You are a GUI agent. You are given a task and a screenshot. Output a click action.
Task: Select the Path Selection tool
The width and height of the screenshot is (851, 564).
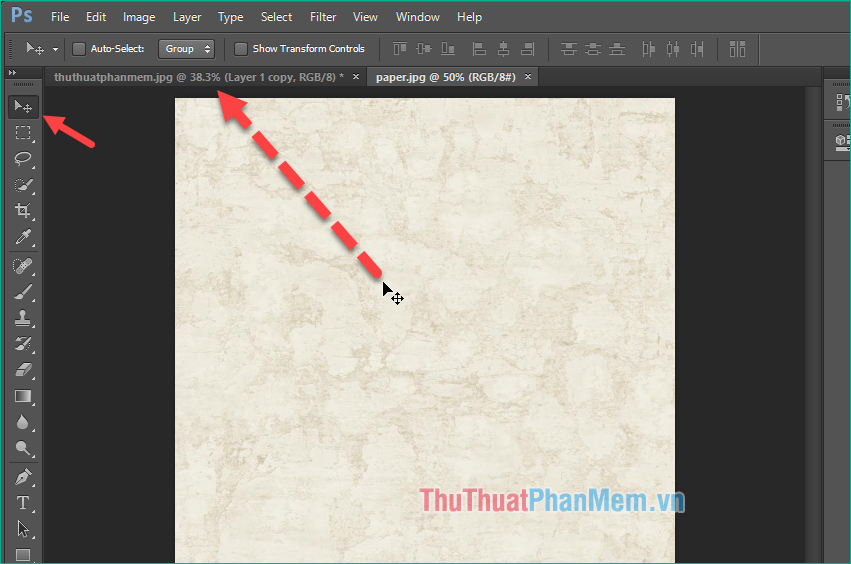pos(23,529)
